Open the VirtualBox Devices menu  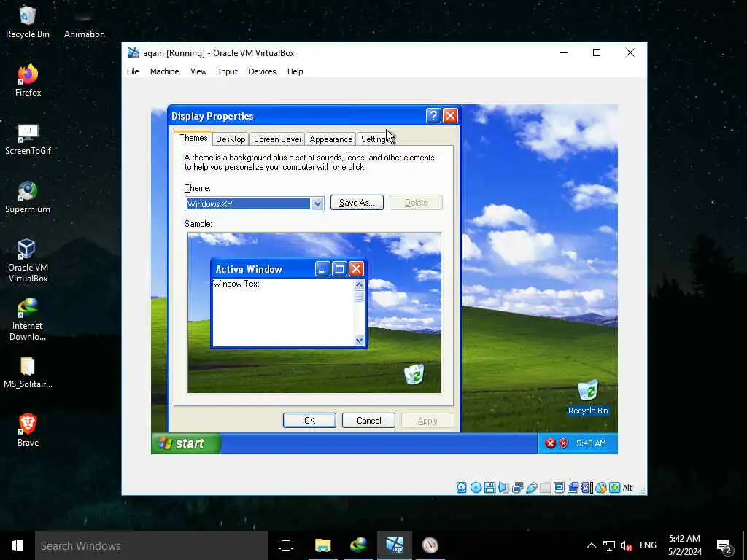point(262,71)
